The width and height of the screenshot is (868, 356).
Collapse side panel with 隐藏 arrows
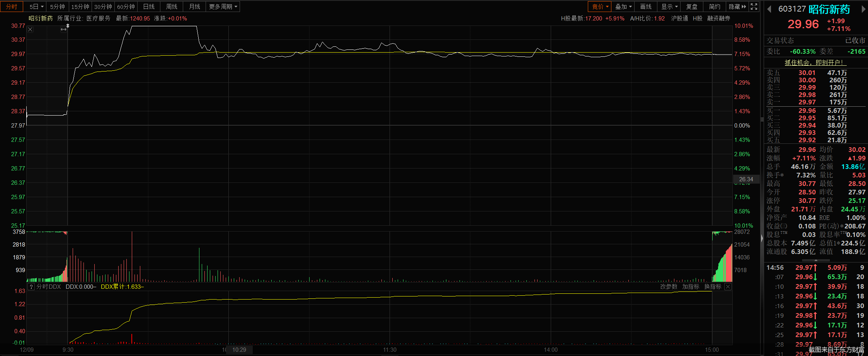737,7
